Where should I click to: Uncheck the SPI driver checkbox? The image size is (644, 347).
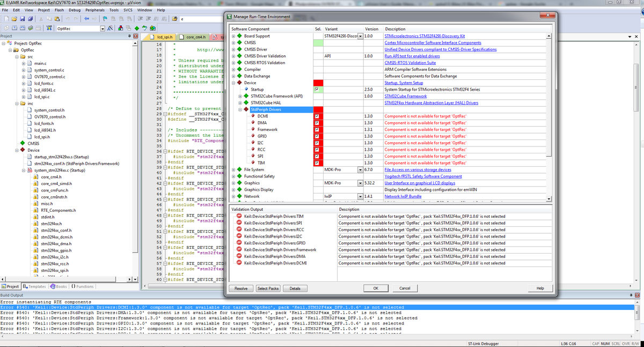[317, 156]
